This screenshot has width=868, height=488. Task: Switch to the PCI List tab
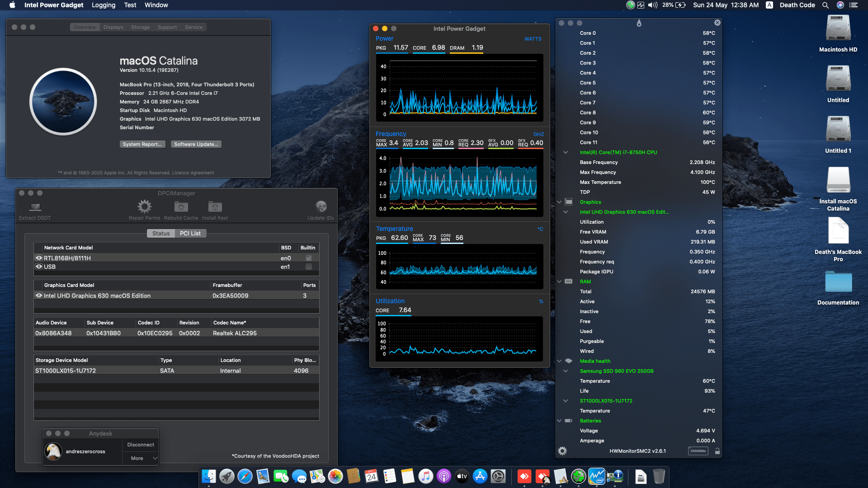point(190,233)
